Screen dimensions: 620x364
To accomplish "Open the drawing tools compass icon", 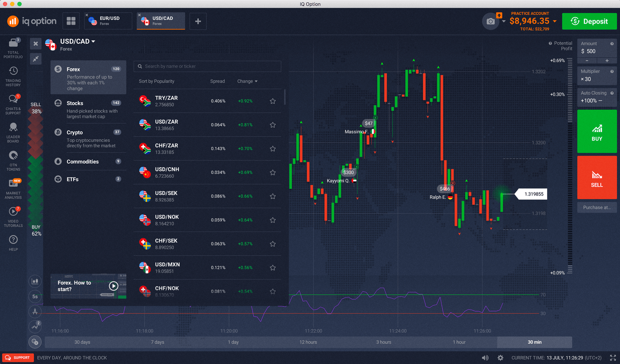I will pyautogui.click(x=35, y=311).
